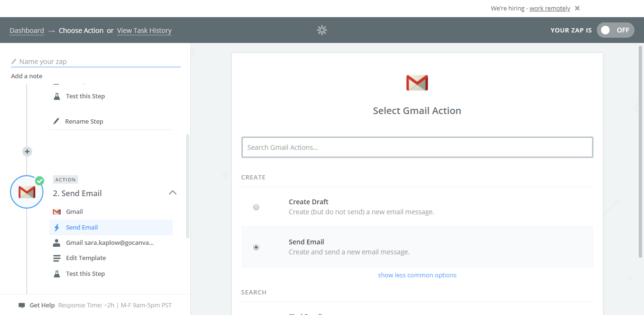Click the person icon for Gmail account
Viewport: 644px width, 315px height.
point(57,242)
